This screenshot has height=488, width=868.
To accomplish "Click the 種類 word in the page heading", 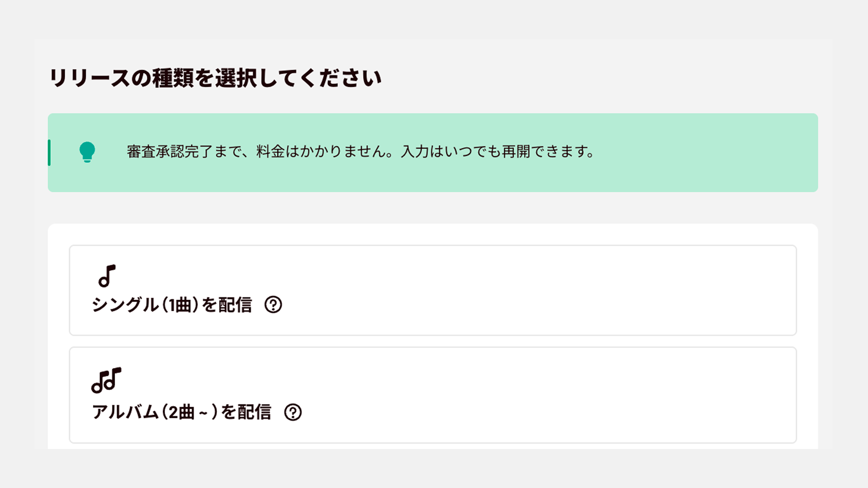I will click(x=173, y=78).
